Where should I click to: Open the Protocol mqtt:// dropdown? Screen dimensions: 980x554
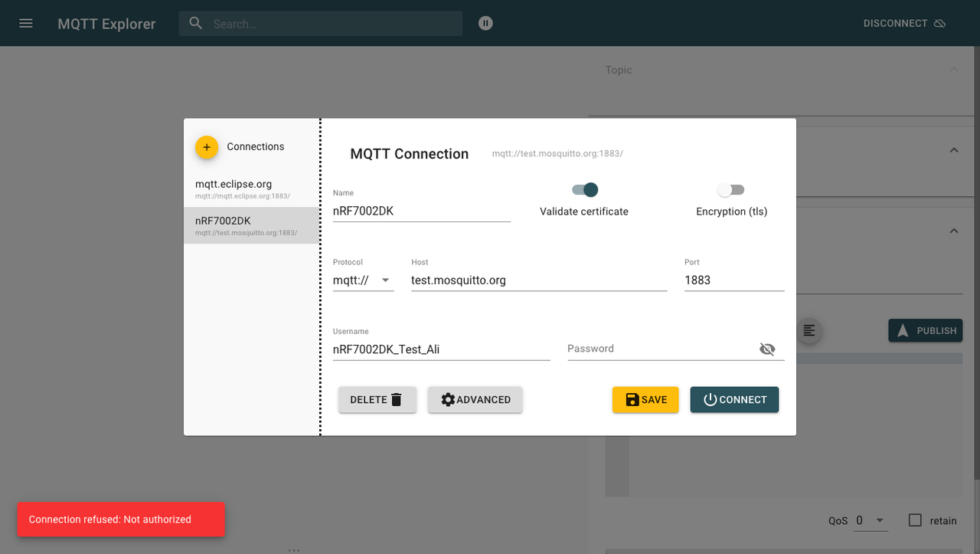point(363,280)
